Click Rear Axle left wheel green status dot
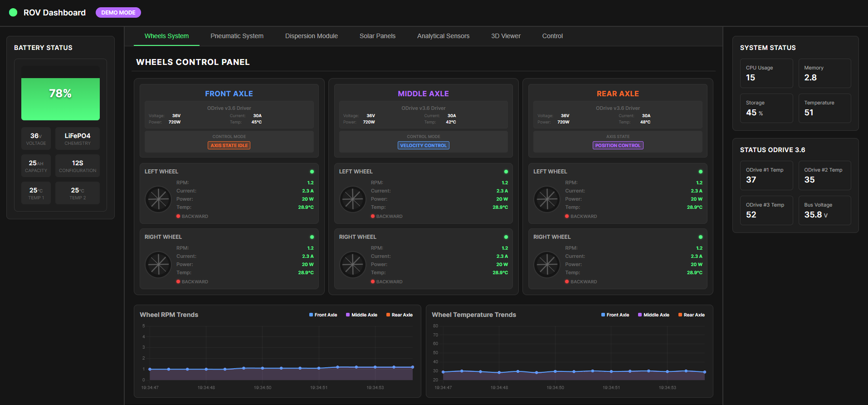Viewport: 868px width, 405px height. tap(700, 172)
